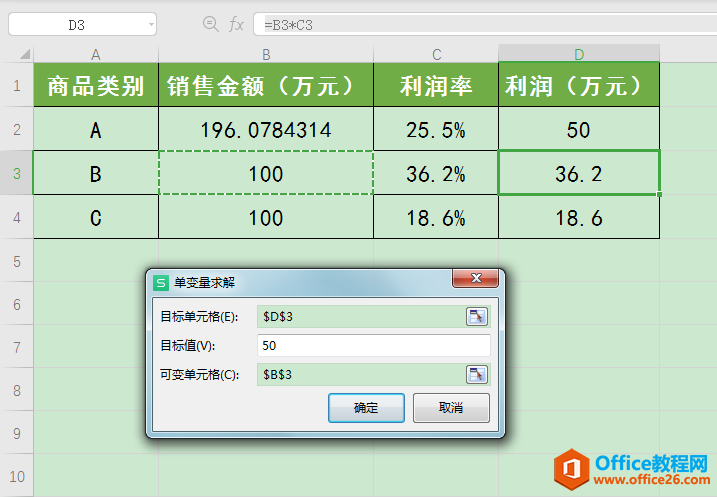Click the fx insert function icon
The width and height of the screenshot is (717, 497).
pyautogui.click(x=237, y=24)
